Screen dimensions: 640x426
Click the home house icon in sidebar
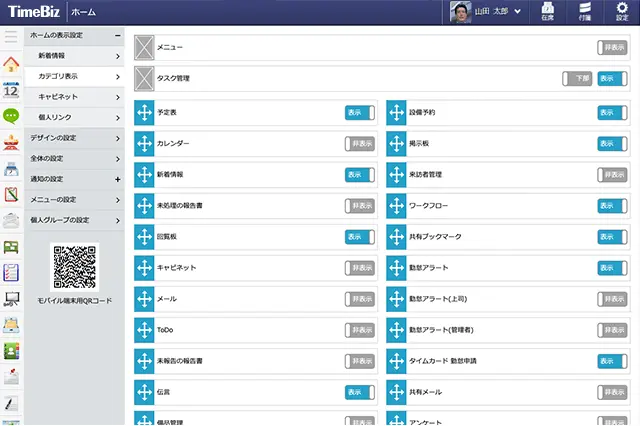tap(12, 64)
